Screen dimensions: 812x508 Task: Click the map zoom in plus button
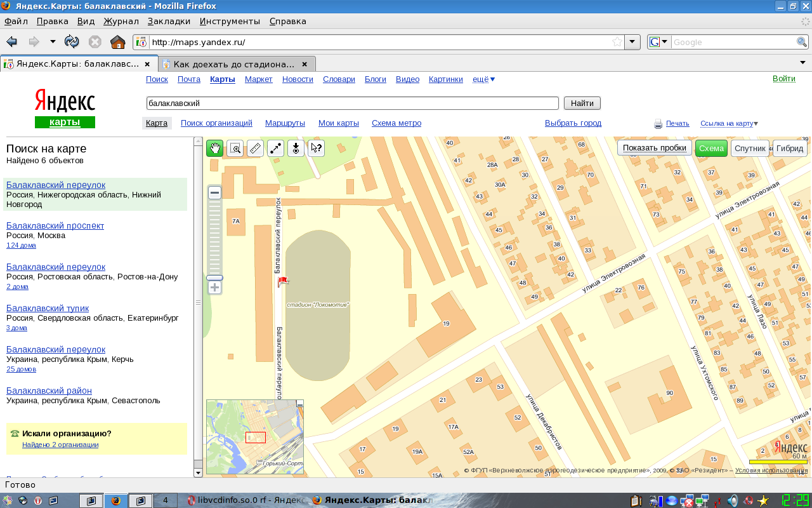click(214, 288)
